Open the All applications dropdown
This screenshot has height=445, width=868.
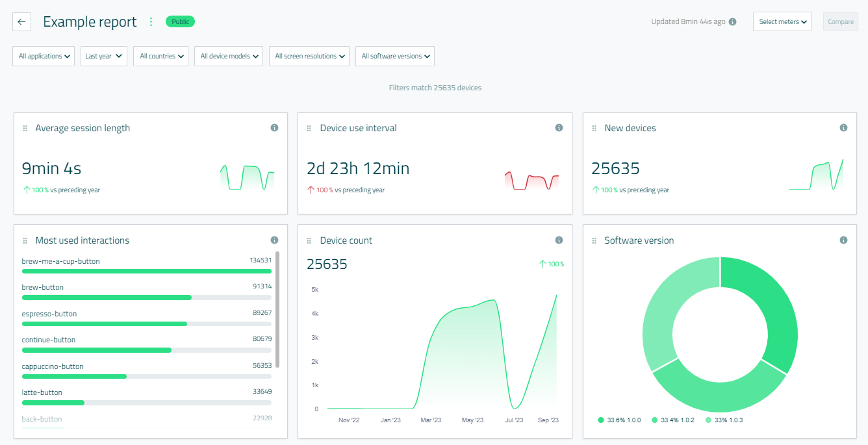[44, 57]
